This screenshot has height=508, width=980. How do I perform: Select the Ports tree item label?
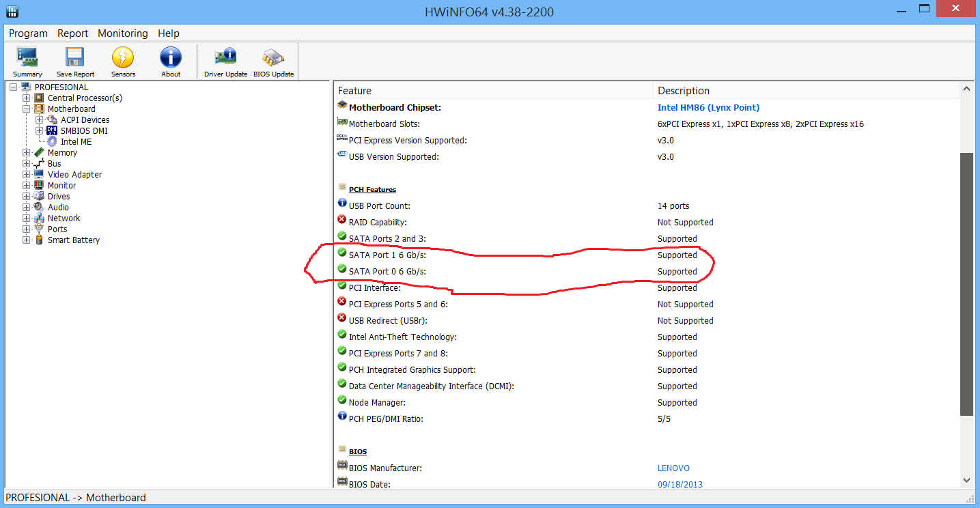coord(57,229)
